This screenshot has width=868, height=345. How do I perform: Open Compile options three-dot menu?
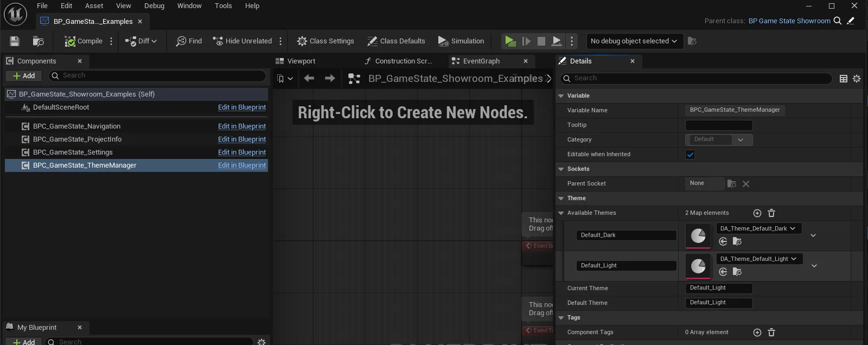[111, 41]
